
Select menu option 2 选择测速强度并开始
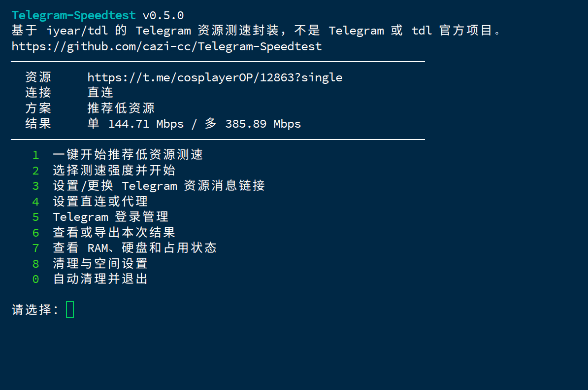[114, 171]
